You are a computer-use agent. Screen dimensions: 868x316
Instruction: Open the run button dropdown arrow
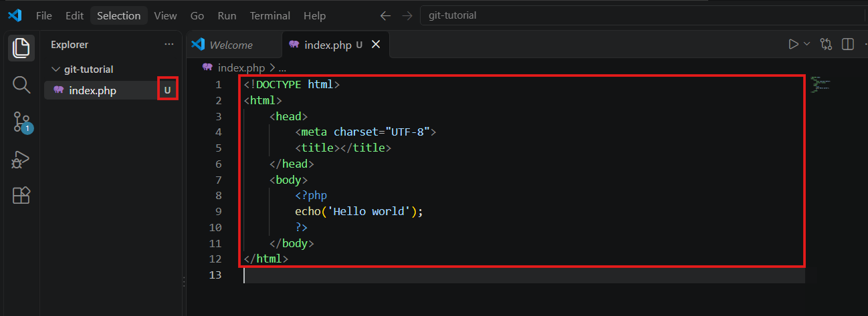pos(807,44)
